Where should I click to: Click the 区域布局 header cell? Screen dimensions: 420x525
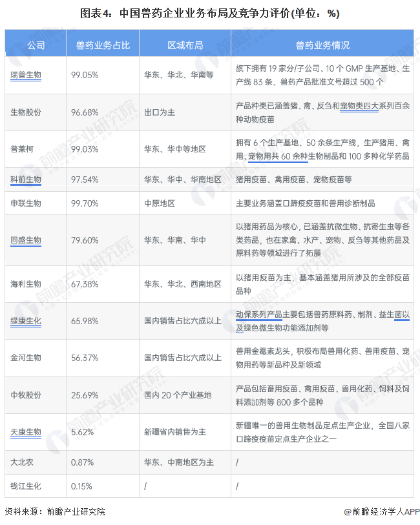(185, 45)
